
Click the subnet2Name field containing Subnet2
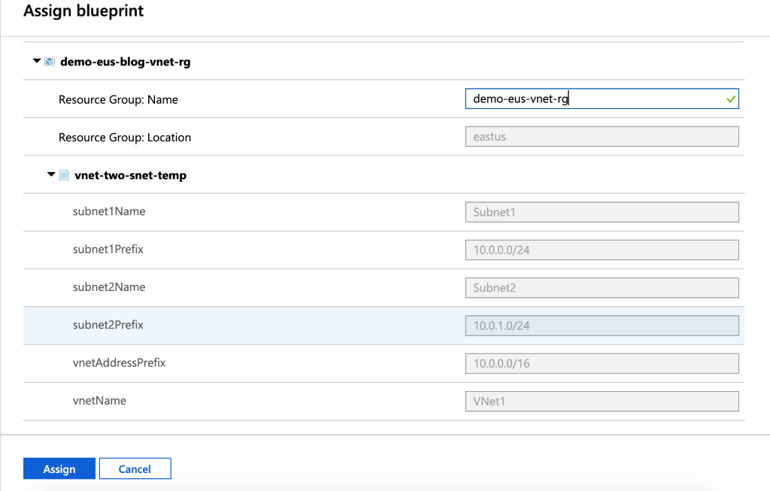602,288
